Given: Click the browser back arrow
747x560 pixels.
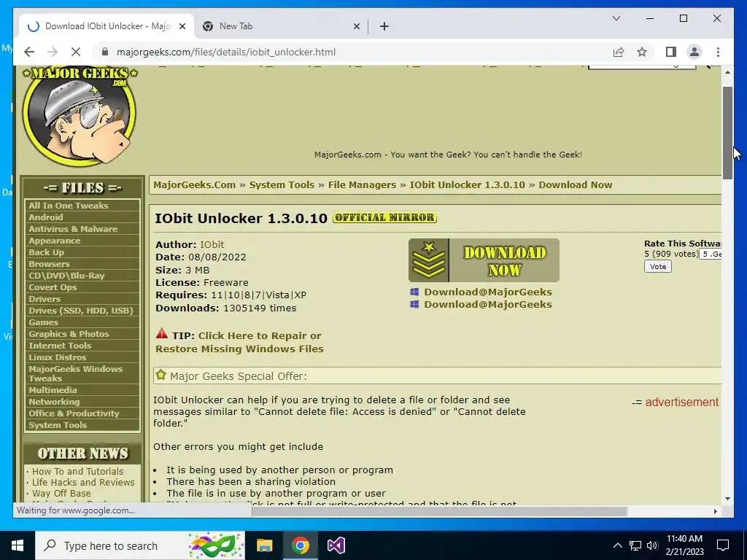Looking at the screenshot, I should (x=29, y=52).
